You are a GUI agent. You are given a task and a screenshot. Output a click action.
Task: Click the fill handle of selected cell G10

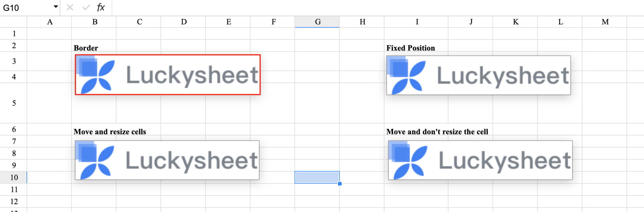tap(340, 184)
